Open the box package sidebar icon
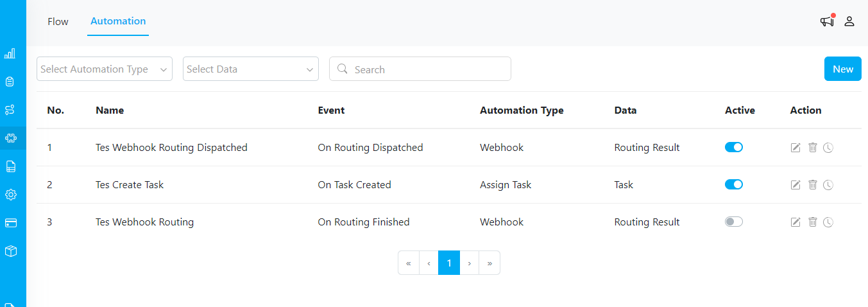Image resolution: width=868 pixels, height=307 pixels. point(10,251)
